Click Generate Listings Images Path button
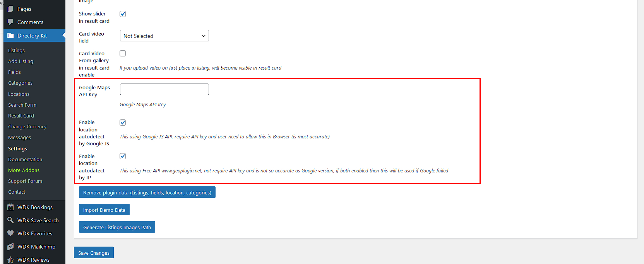 (x=117, y=227)
